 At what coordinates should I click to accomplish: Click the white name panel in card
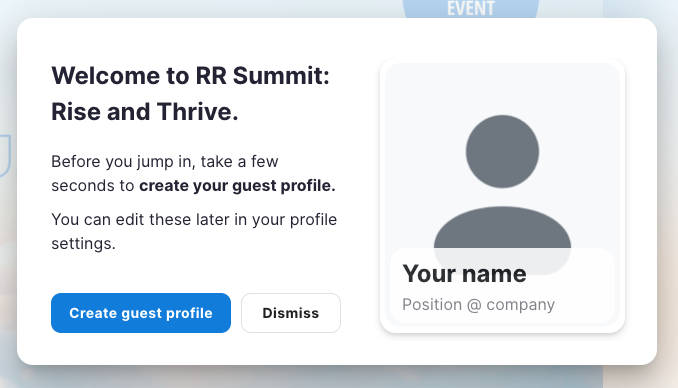[502, 285]
